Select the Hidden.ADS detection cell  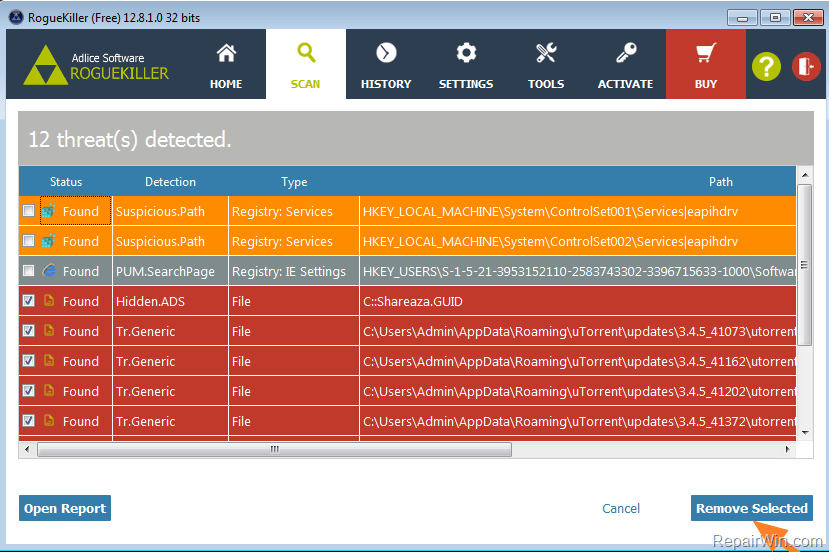(170, 301)
